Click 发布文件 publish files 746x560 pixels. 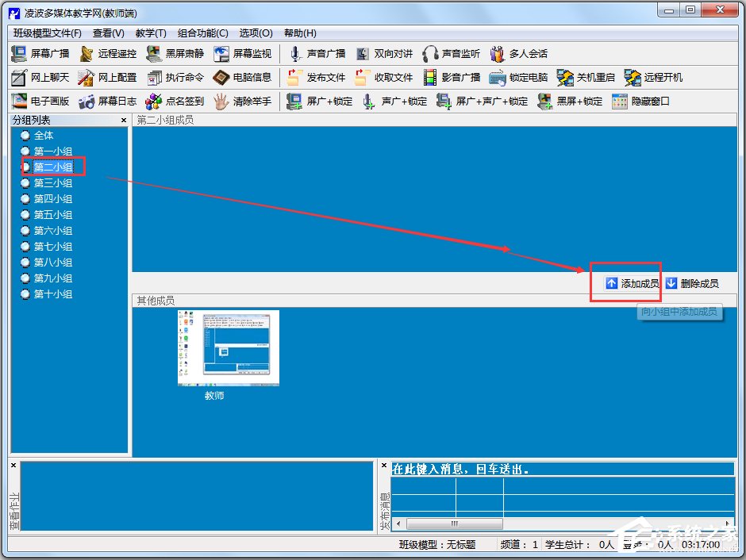click(x=317, y=78)
